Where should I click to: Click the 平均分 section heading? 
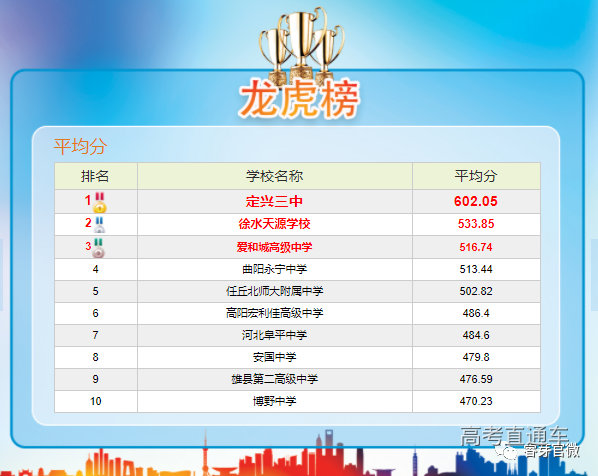pos(80,146)
